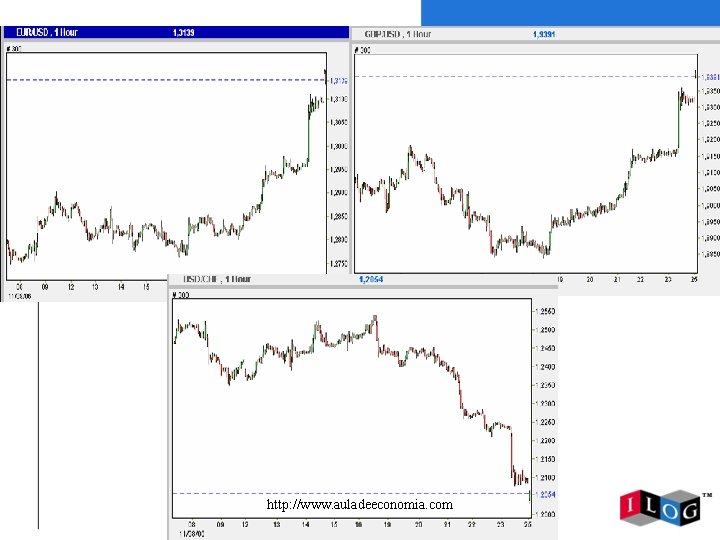Select the USD/CHF 1 Hour chart title bar
Screen dimensions: 720x540
363,279
